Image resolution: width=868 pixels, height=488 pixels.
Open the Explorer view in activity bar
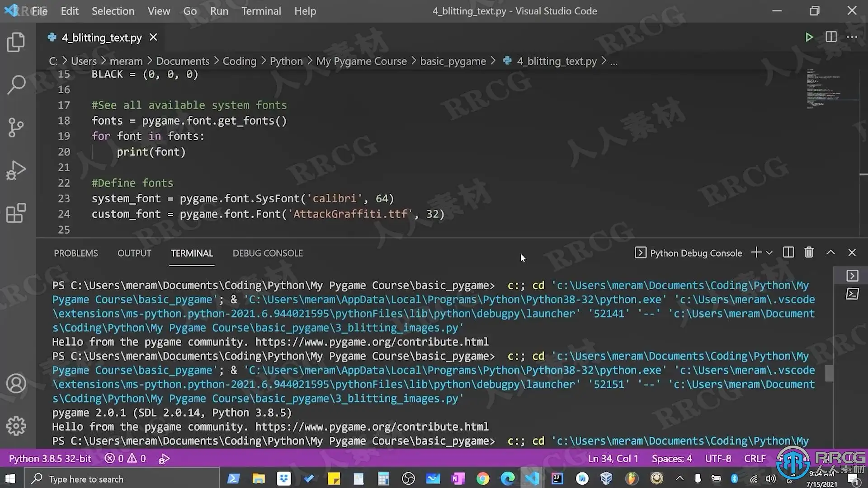click(x=16, y=42)
